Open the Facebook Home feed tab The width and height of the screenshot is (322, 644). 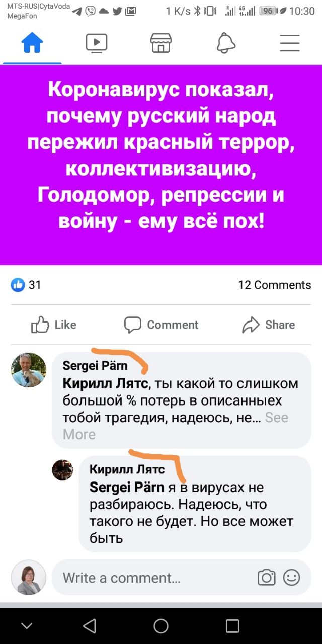point(32,43)
